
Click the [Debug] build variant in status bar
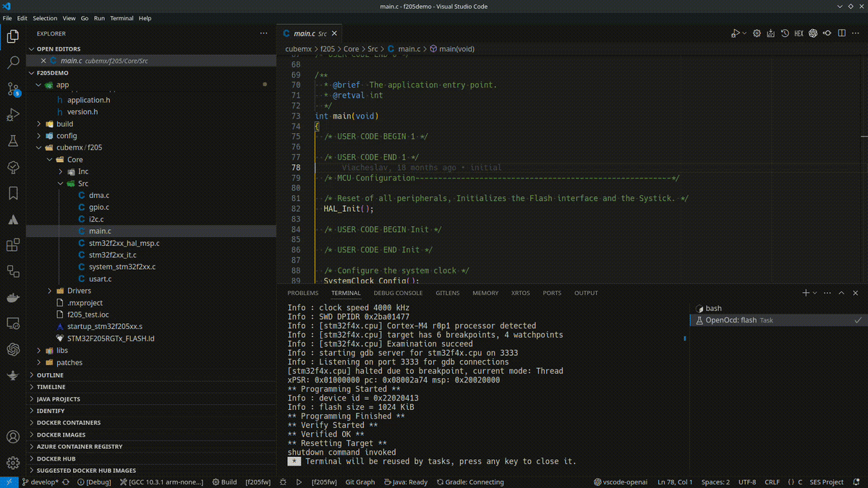(95, 482)
